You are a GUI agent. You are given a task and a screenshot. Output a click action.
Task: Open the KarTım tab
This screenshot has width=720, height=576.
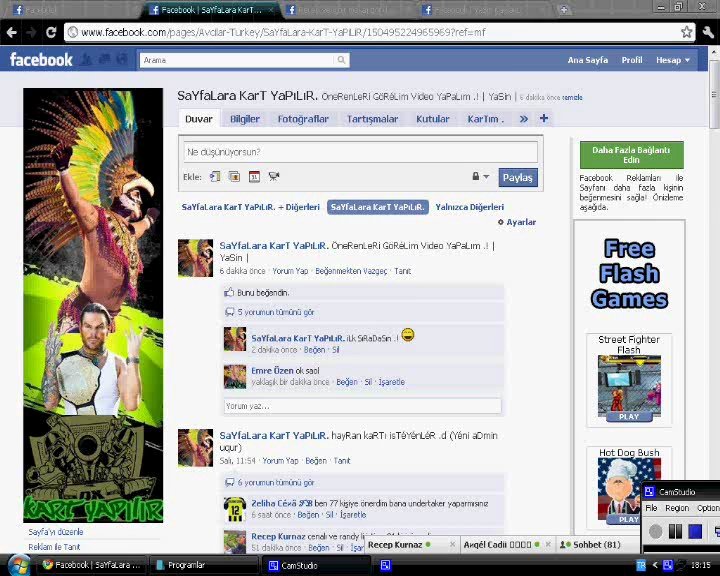[x=485, y=119]
